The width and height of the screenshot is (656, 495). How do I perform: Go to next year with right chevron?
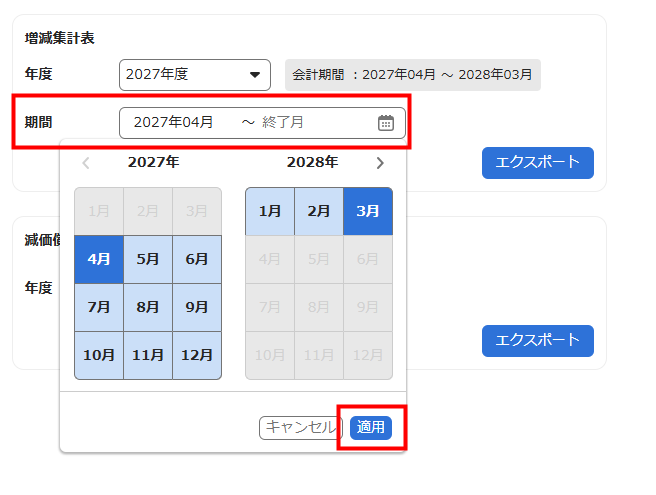pos(380,163)
